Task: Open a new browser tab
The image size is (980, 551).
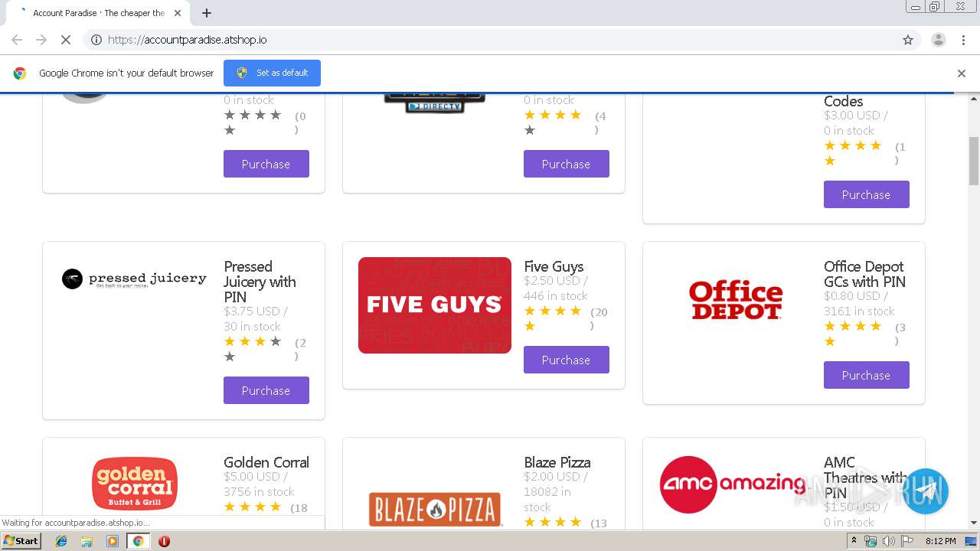Action: [207, 13]
